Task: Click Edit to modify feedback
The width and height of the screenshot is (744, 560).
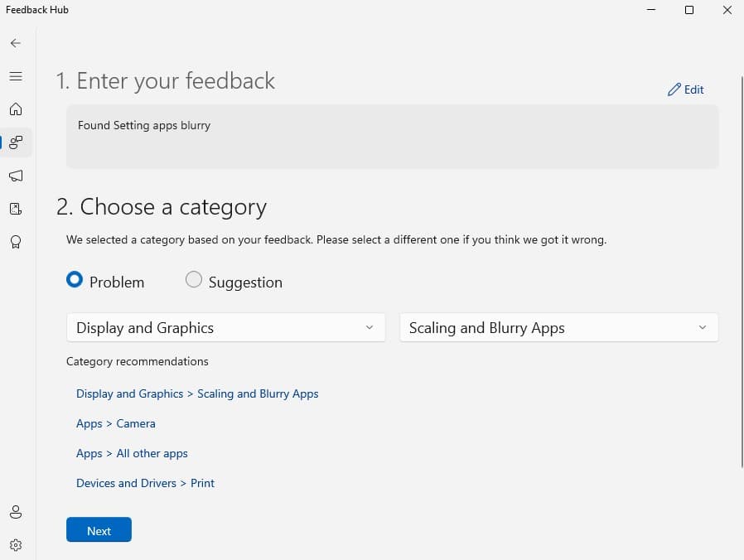Action: click(686, 89)
